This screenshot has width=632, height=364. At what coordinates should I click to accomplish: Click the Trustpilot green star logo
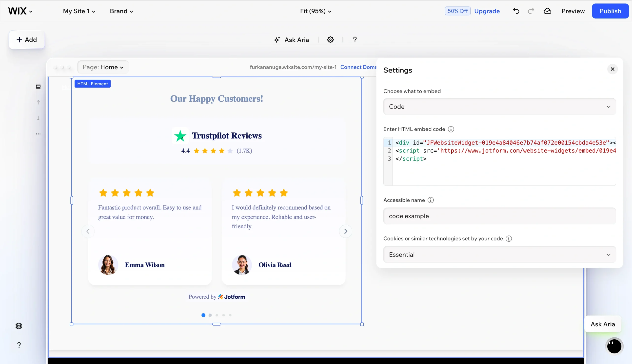point(180,136)
